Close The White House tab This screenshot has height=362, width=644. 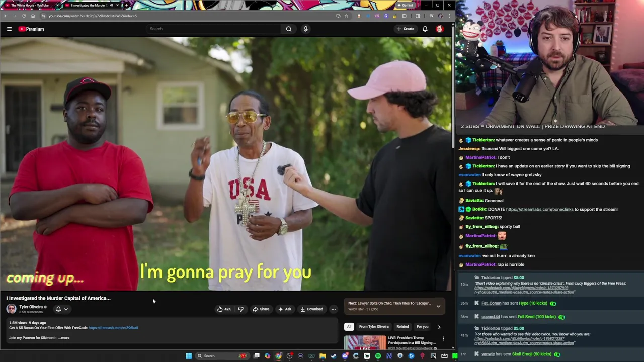57,5
